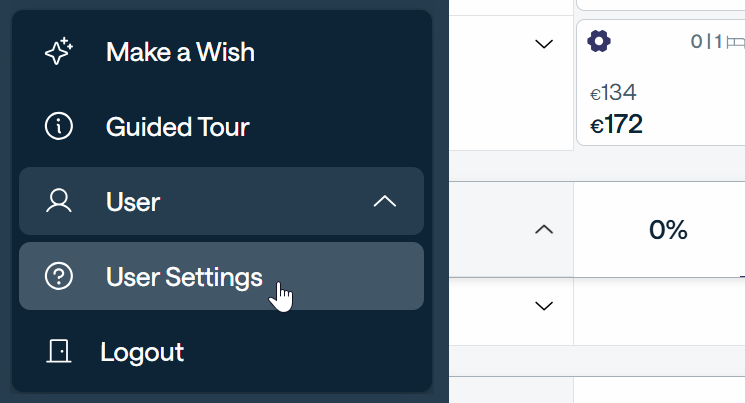Click the Logout door icon
The height and width of the screenshot is (403, 745).
click(x=59, y=352)
